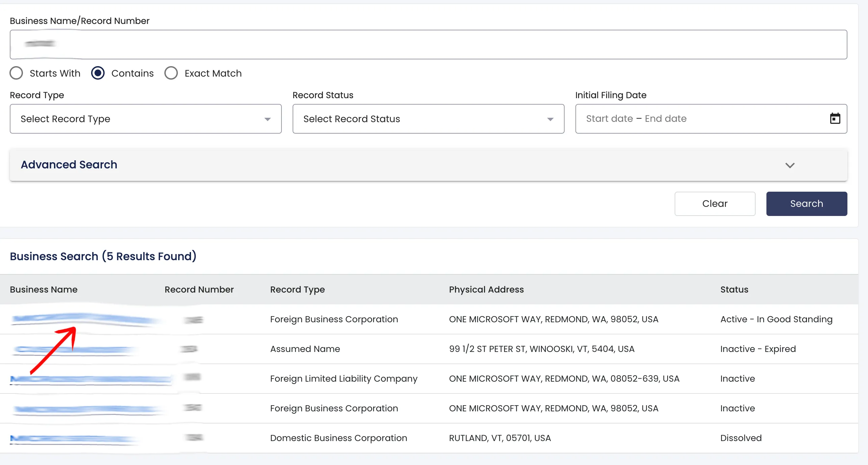Image resolution: width=868 pixels, height=465 pixels.
Task: Click 'Business Search (5 Results Found)' heading
Action: pyautogui.click(x=103, y=256)
